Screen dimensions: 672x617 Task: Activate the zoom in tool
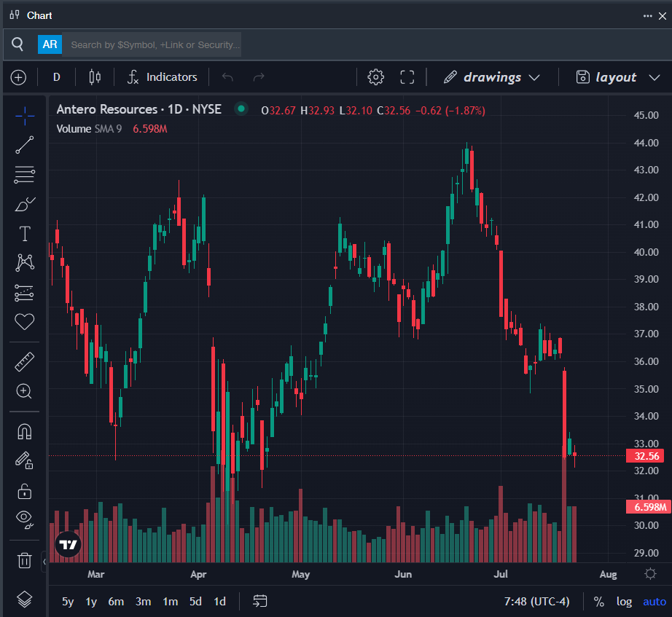pos(25,390)
